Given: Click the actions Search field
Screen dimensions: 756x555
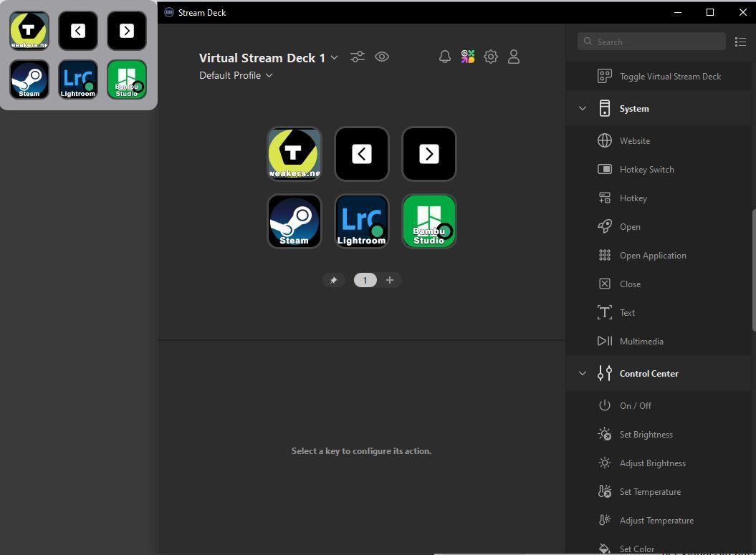Looking at the screenshot, I should 651,42.
